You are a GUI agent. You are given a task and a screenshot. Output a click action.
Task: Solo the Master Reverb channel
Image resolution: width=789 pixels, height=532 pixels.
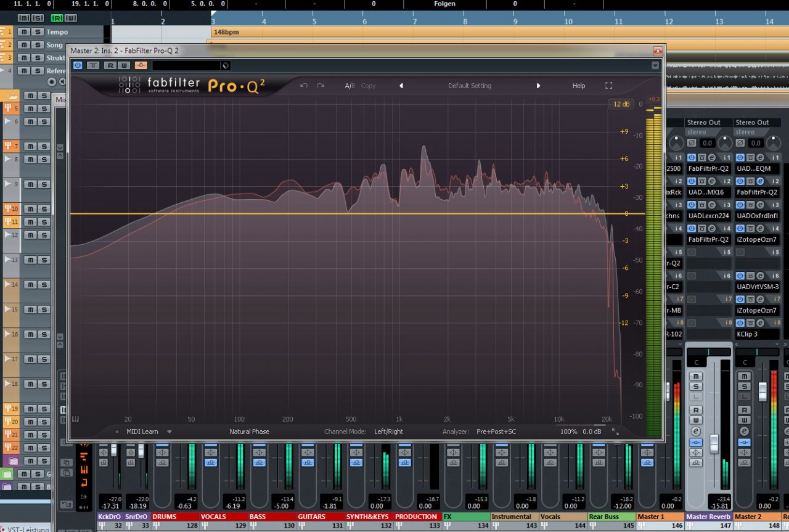tap(696, 387)
